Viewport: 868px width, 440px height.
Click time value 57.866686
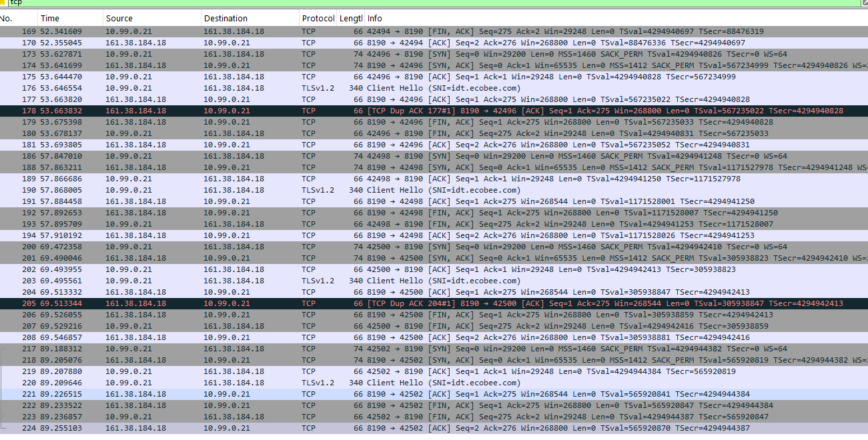tap(61, 179)
